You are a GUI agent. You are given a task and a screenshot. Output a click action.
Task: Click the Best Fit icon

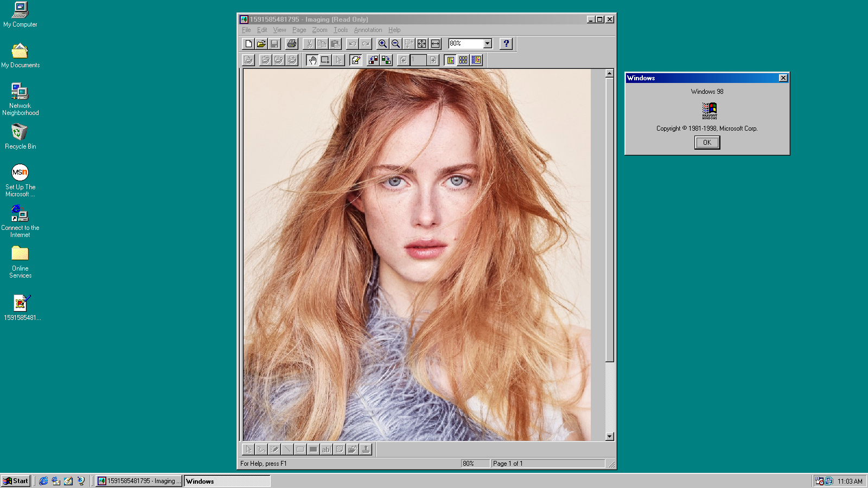coord(422,44)
